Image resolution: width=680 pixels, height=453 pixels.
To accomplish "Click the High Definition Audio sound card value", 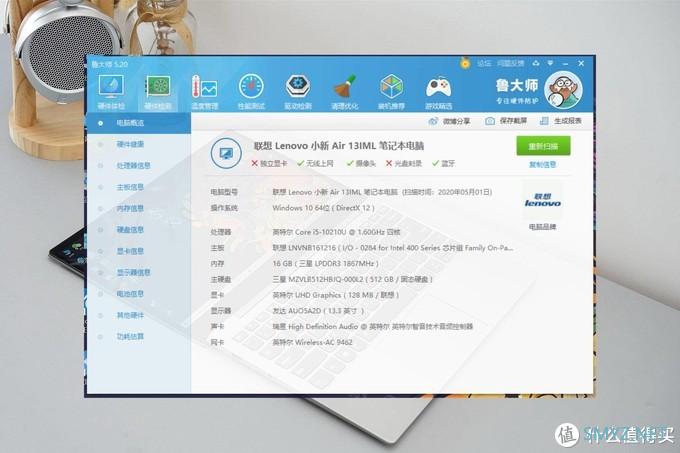I will [373, 326].
